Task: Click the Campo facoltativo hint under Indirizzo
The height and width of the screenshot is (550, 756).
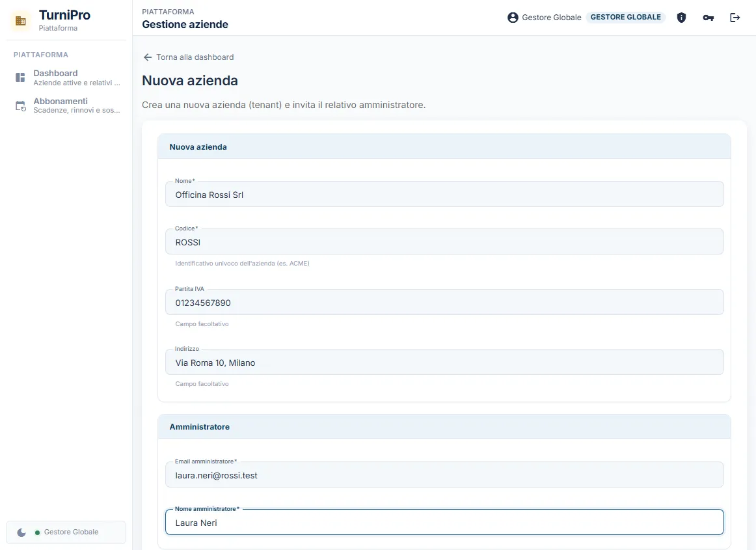Action: click(x=202, y=384)
